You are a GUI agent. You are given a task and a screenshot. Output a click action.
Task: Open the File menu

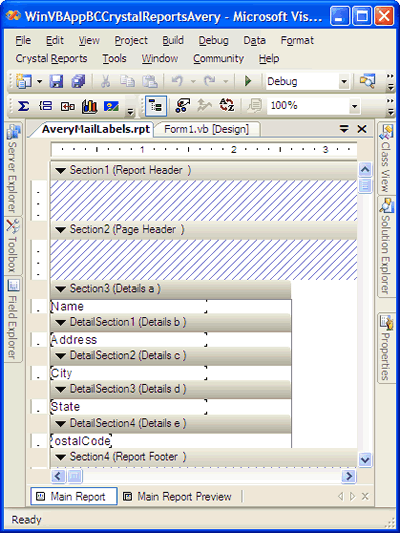click(x=23, y=40)
